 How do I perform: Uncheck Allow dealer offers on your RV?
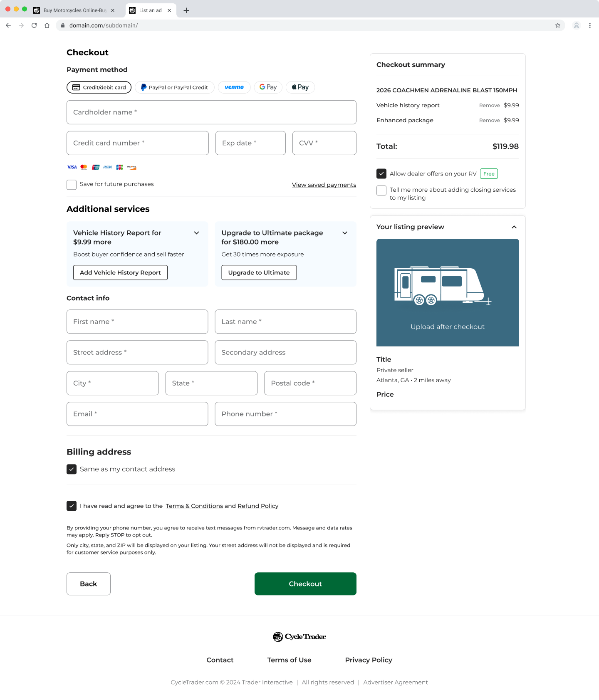point(381,174)
